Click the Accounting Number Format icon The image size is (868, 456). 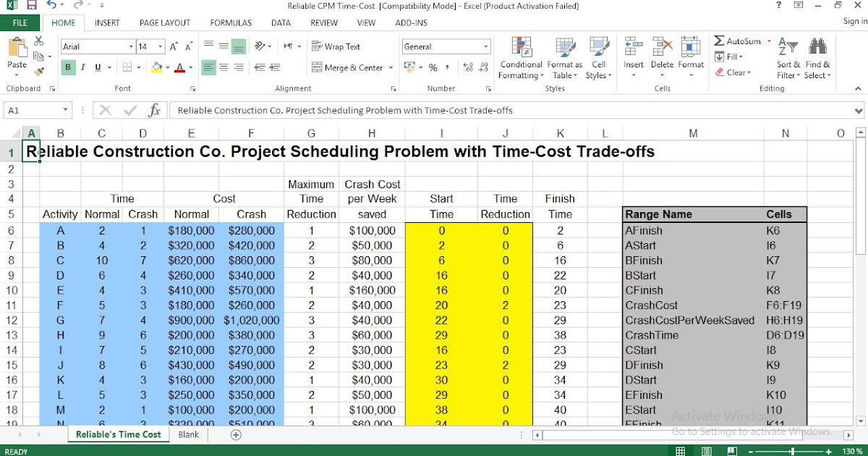[409, 67]
